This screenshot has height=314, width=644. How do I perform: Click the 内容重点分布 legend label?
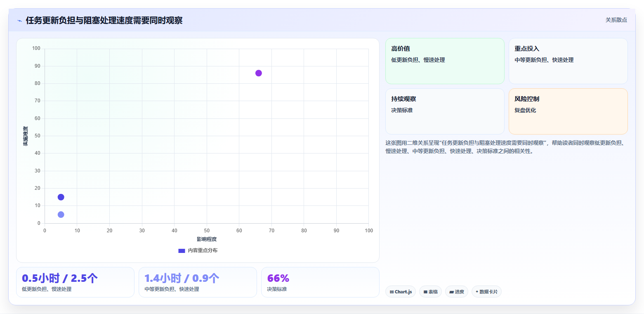(x=203, y=250)
